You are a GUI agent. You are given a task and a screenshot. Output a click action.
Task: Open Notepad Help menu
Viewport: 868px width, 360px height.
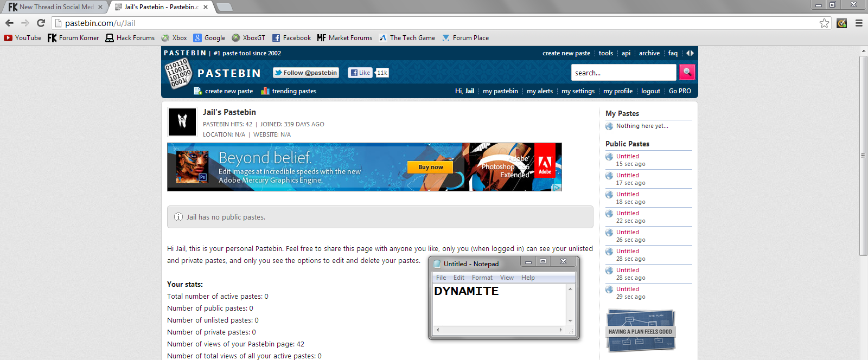(528, 278)
